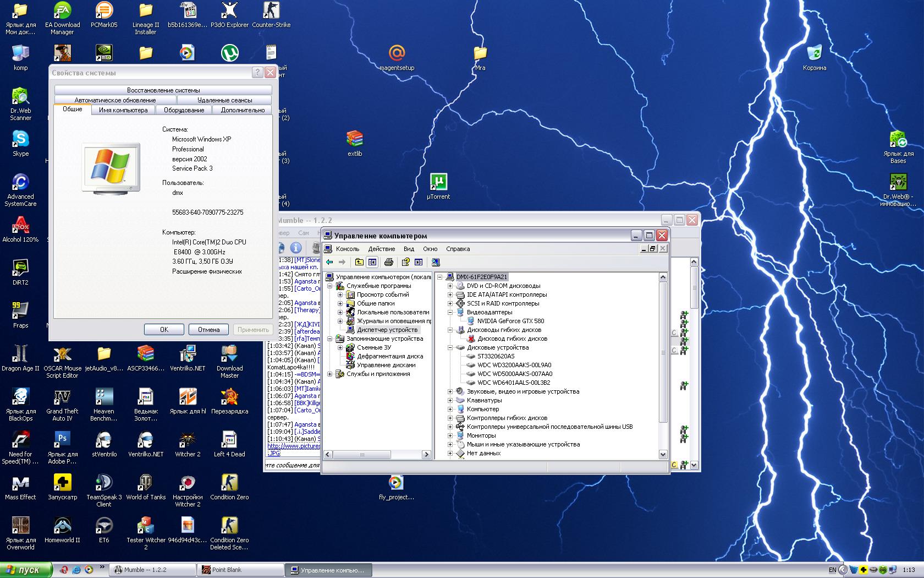Open the 'Удаленные сеансы' tab

pyautogui.click(x=224, y=100)
